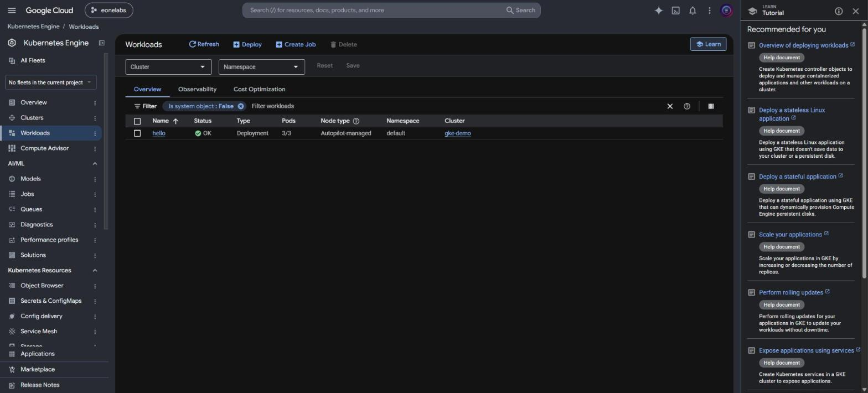Open the more options menu for Models
The width and height of the screenshot is (868, 393).
(x=95, y=179)
